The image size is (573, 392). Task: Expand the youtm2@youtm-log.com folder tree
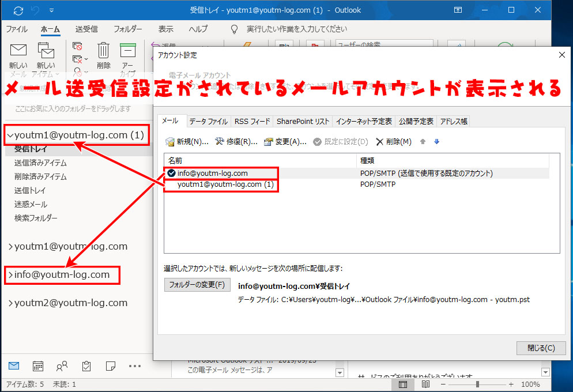pos(10,303)
